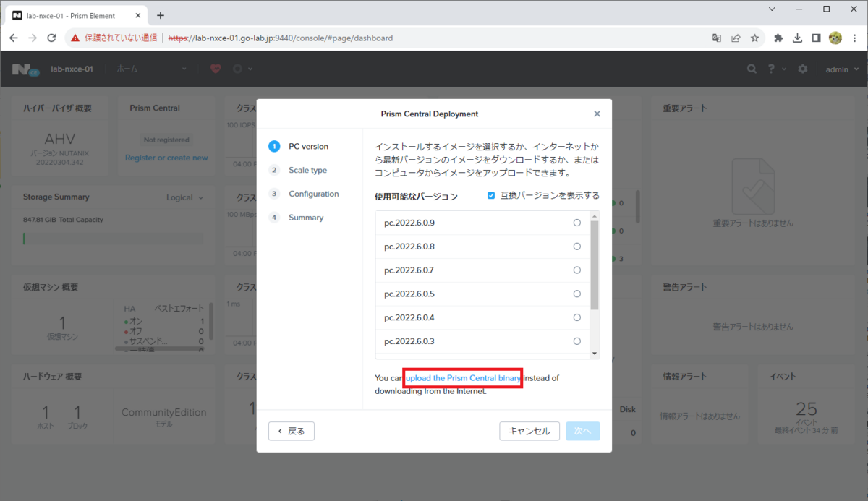Go to step 3 Configuration
868x501 pixels.
pyautogui.click(x=304, y=194)
